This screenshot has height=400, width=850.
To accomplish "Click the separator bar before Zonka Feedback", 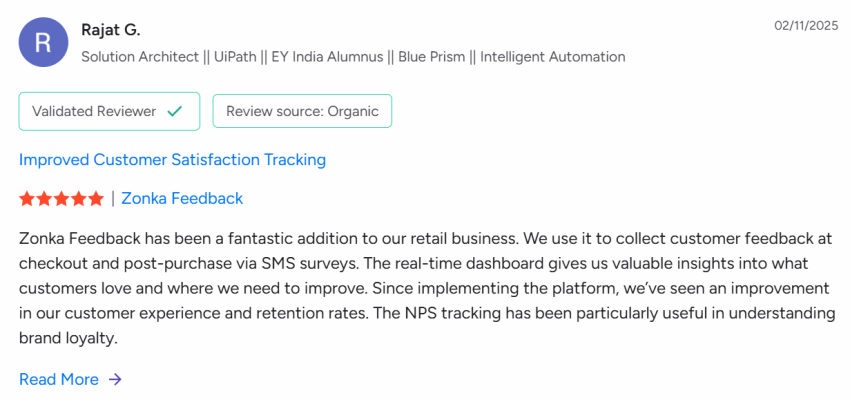I will 112,198.
